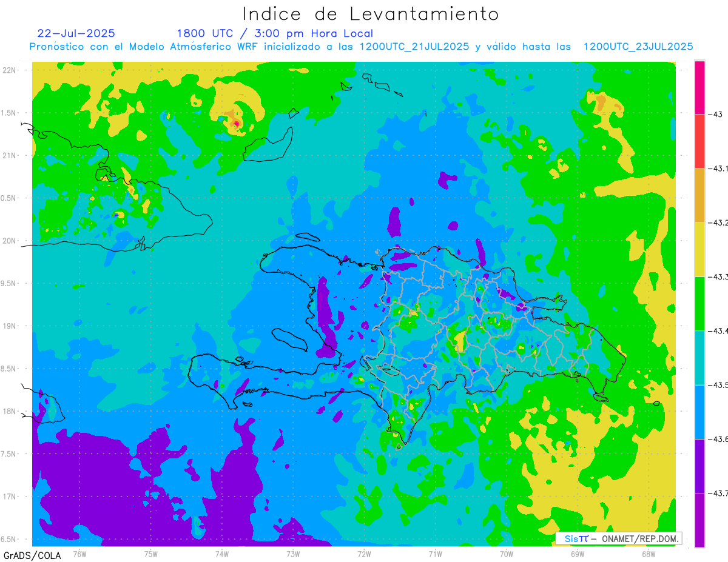Click the '74W' longitude label
This screenshot has width=728, height=562.
222,554
